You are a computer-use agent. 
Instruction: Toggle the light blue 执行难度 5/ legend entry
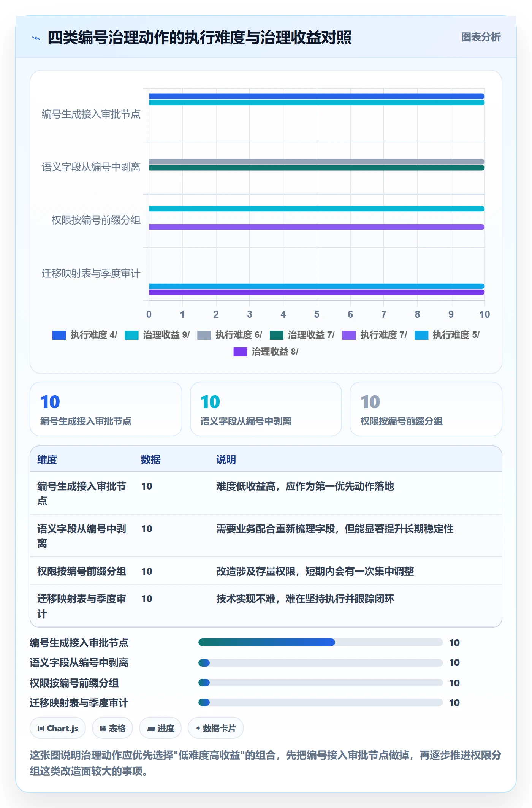point(447,335)
